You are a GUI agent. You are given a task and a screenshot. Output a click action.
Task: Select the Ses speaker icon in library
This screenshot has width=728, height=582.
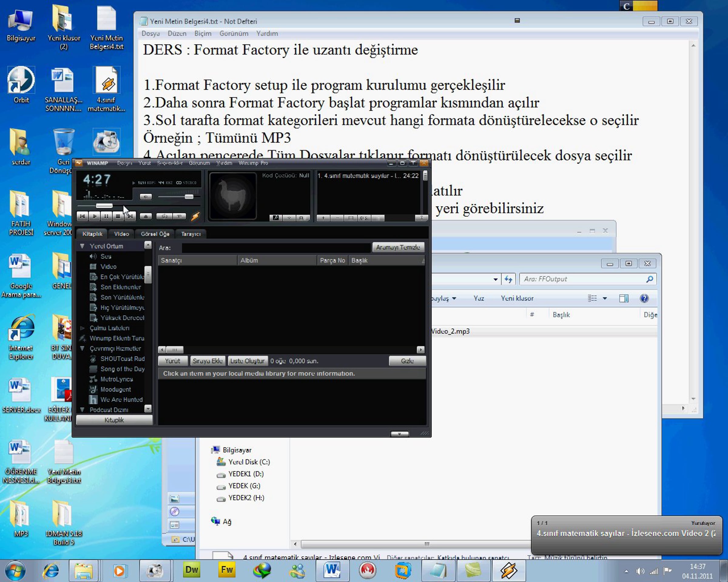(x=93, y=256)
